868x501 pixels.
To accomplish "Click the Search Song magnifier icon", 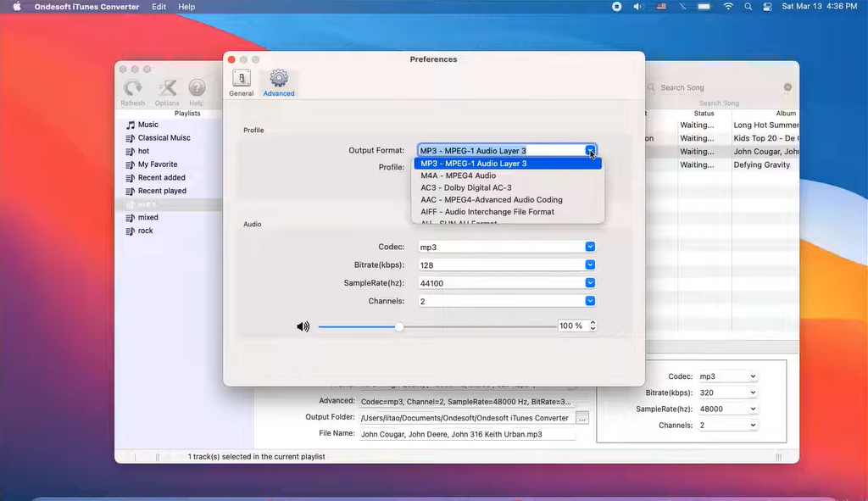I will 651,87.
